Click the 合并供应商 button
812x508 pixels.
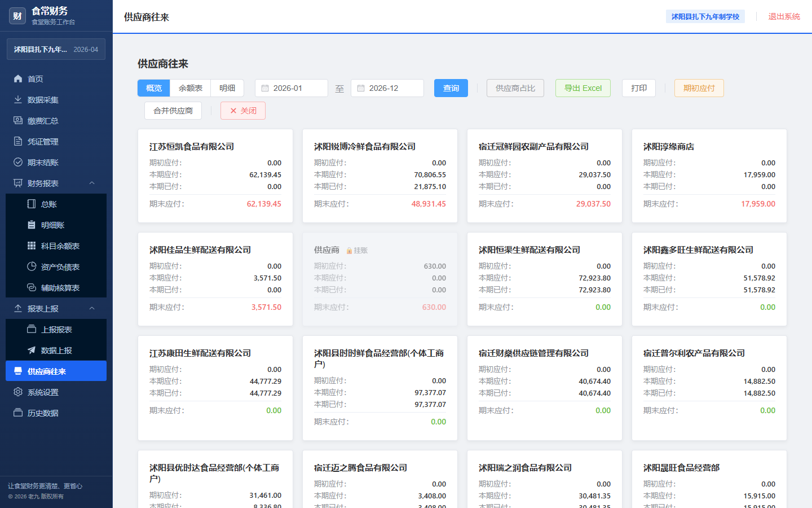[173, 111]
